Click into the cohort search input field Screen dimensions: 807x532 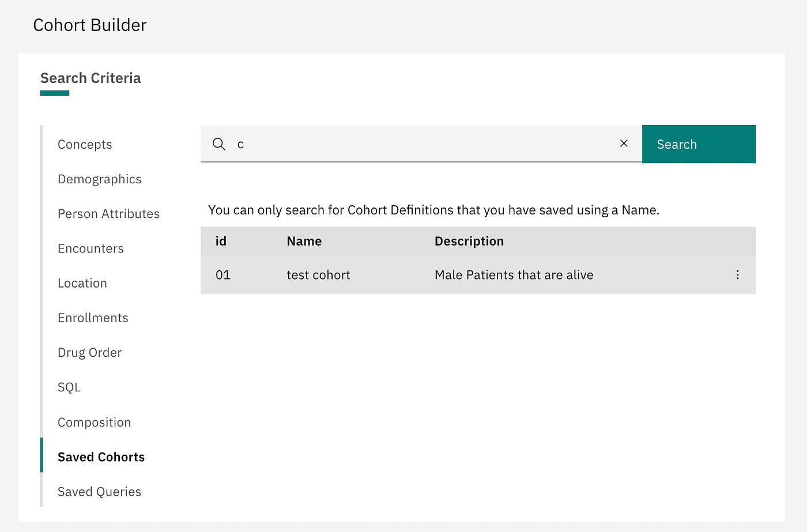point(421,144)
